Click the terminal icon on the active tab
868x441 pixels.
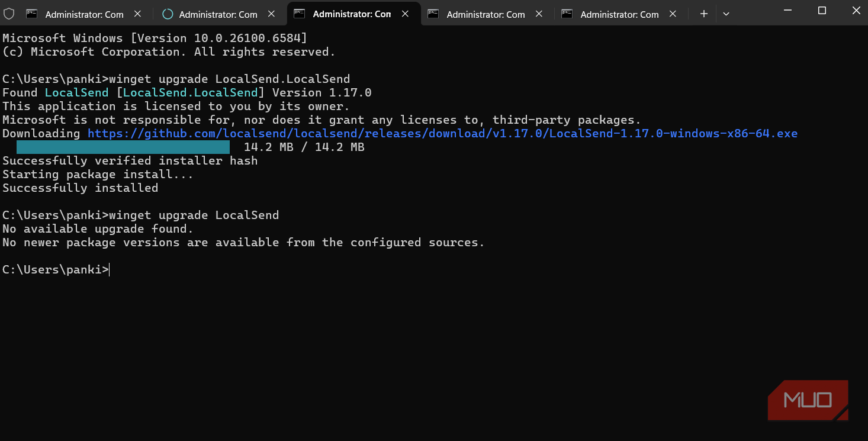pos(300,14)
